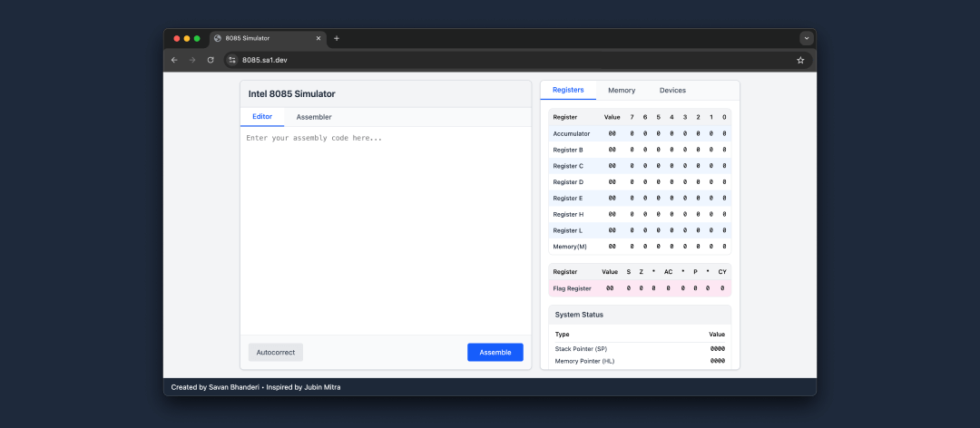Image resolution: width=980 pixels, height=428 pixels.
Task: Switch to the Devices tab
Action: [x=672, y=91]
